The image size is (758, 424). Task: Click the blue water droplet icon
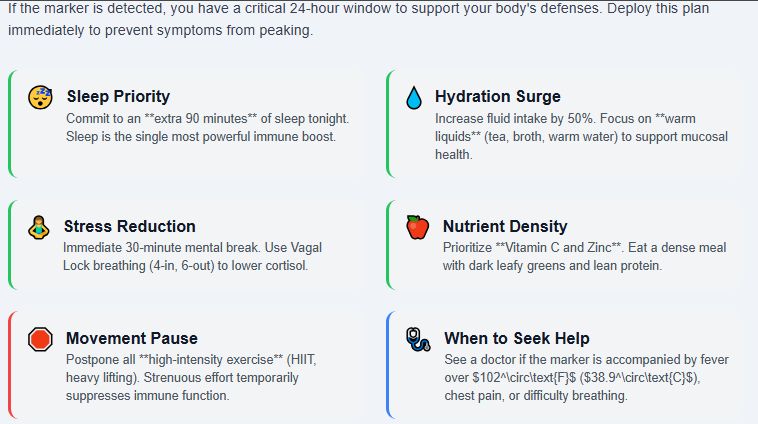click(x=413, y=97)
